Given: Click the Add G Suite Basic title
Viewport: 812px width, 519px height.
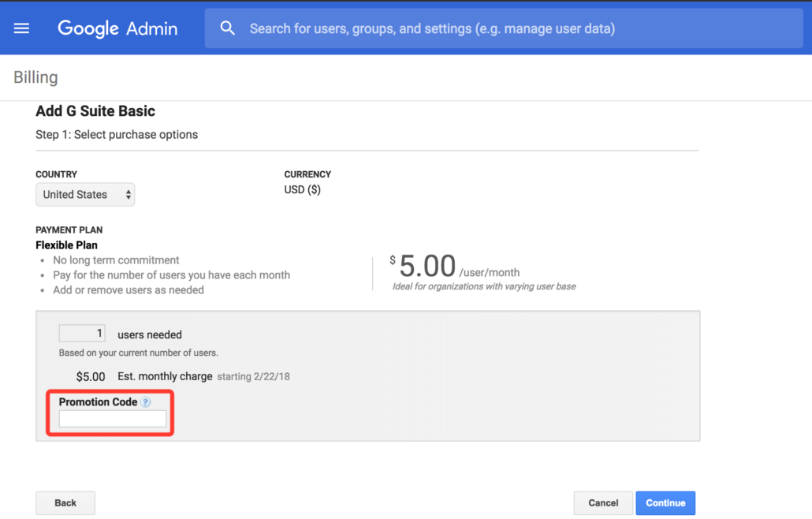Looking at the screenshot, I should pyautogui.click(x=95, y=111).
